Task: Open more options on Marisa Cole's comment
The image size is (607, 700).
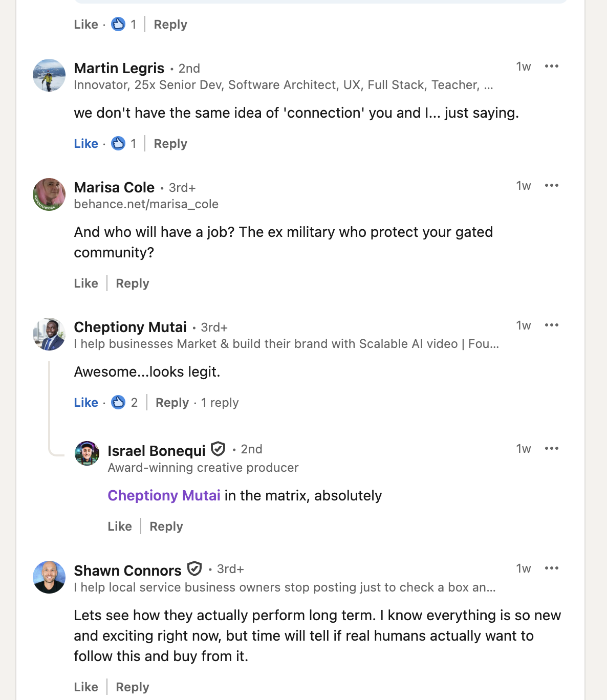Action: [551, 186]
